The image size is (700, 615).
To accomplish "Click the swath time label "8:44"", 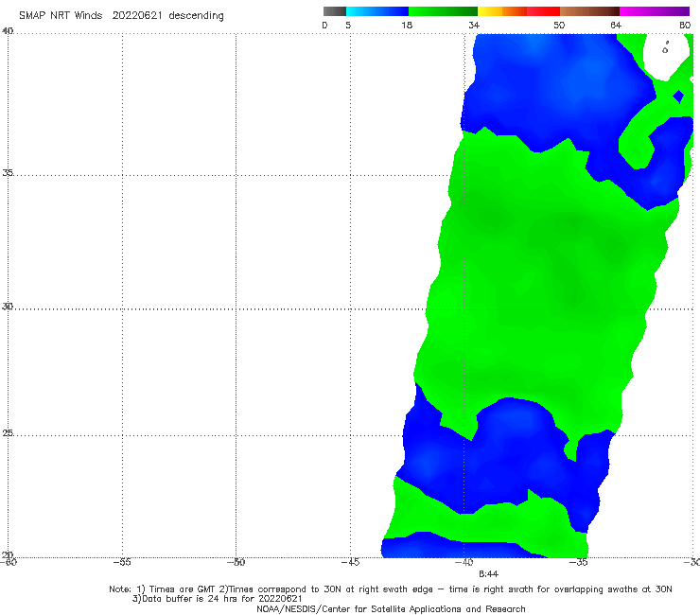I will [x=488, y=574].
